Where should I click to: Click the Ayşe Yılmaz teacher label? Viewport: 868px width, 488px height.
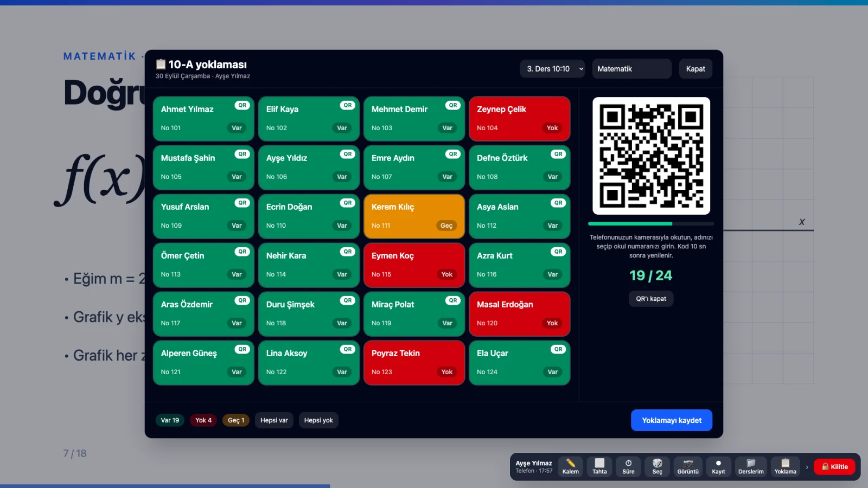[x=534, y=463]
